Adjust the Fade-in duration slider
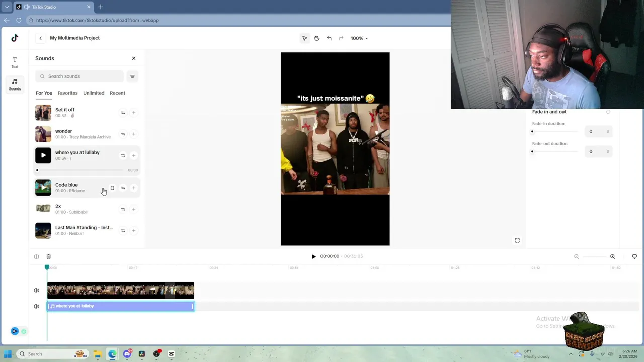 click(x=555, y=132)
